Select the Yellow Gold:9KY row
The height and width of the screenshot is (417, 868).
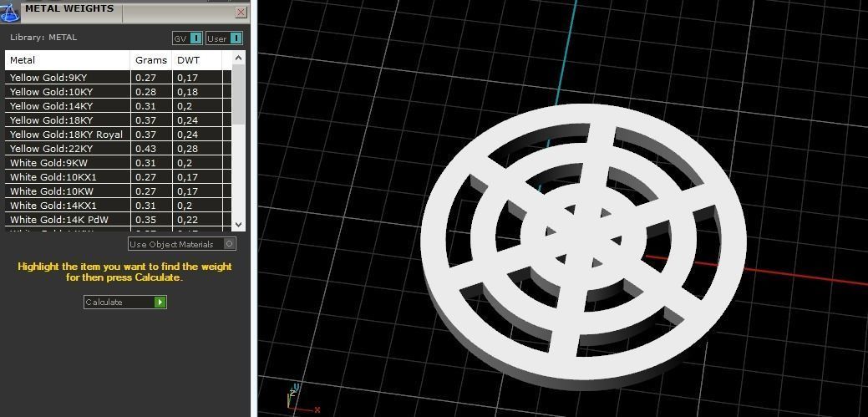(x=118, y=78)
